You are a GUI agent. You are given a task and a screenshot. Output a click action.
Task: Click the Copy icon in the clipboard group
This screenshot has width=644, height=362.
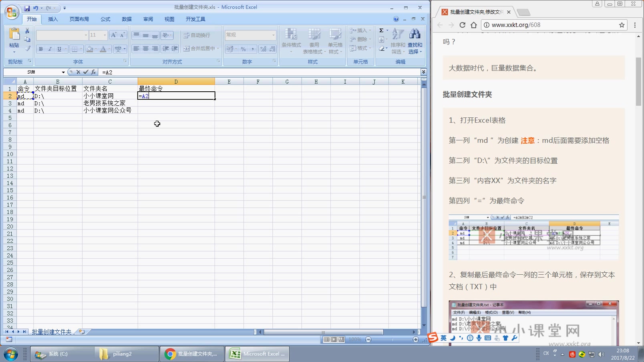[x=27, y=40]
